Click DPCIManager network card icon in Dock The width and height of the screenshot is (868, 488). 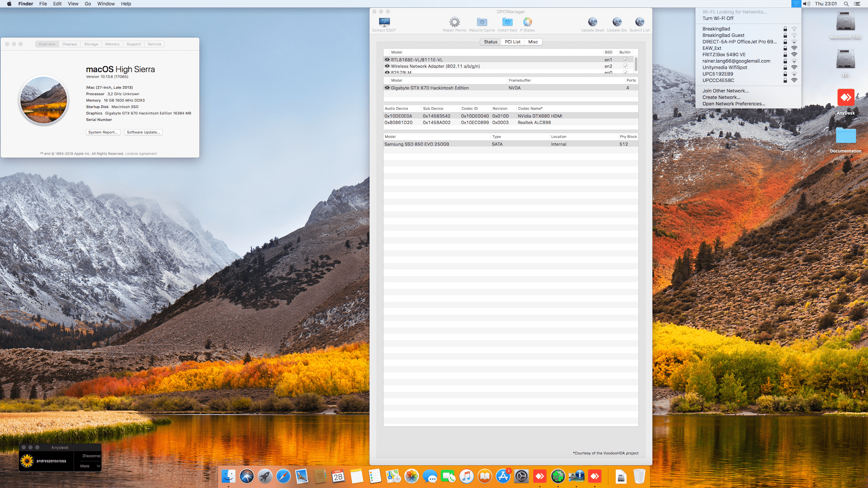[x=576, y=476]
